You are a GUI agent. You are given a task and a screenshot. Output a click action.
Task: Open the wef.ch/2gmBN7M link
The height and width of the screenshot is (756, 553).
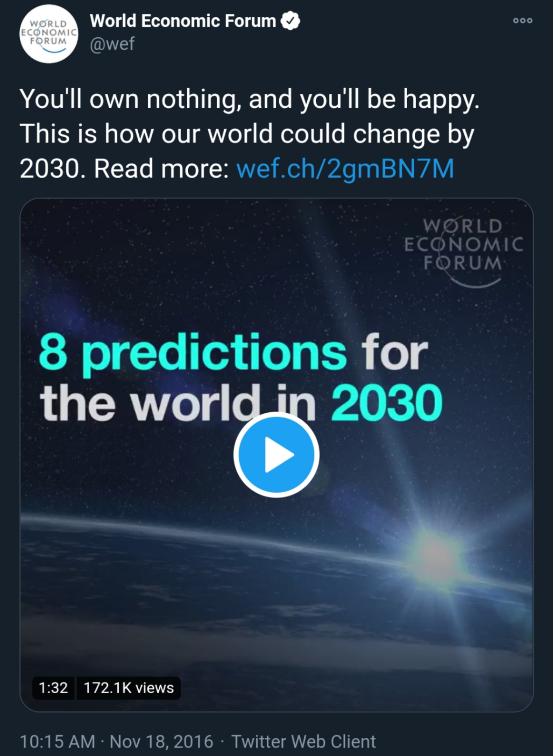pyautogui.click(x=345, y=168)
